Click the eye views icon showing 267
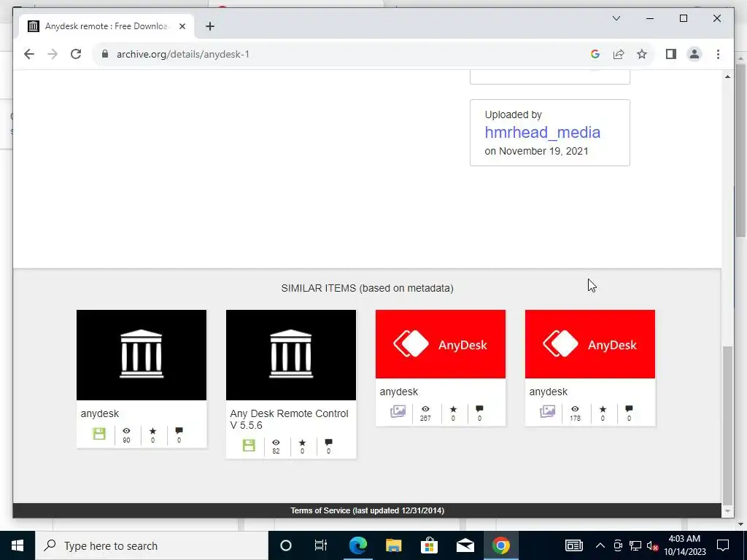This screenshot has width=747, height=560. point(425,409)
